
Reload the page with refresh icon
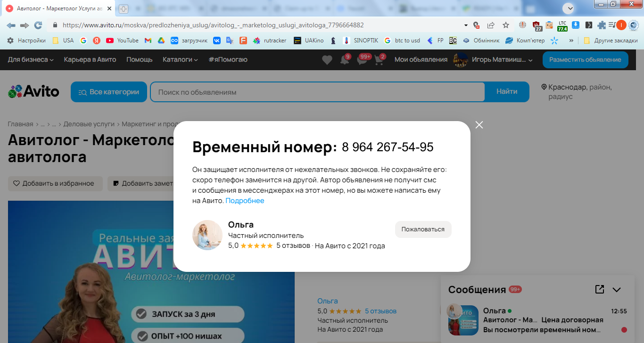[x=38, y=25]
